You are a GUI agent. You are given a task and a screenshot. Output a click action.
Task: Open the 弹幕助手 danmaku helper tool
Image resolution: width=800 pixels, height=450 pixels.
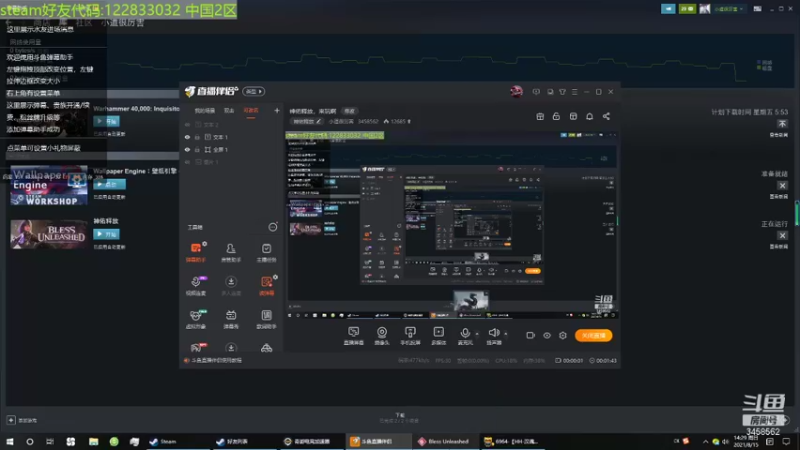tap(195, 252)
